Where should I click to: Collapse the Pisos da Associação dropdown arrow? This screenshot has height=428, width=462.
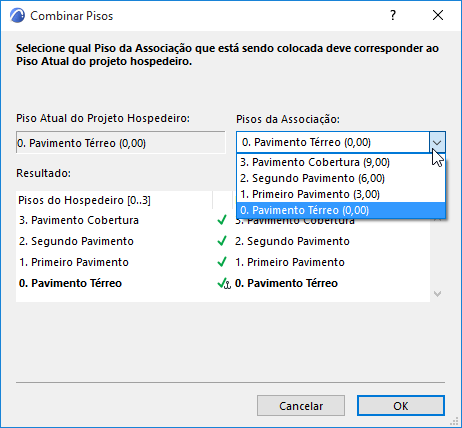pyautogui.click(x=437, y=143)
